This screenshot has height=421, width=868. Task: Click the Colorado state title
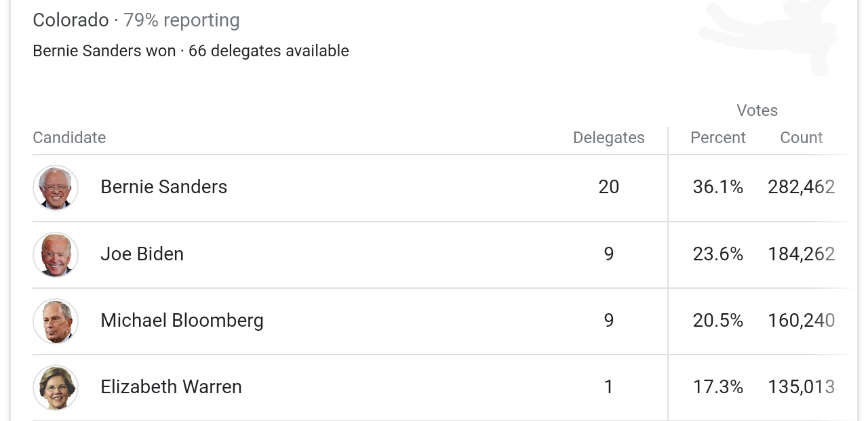pos(71,20)
